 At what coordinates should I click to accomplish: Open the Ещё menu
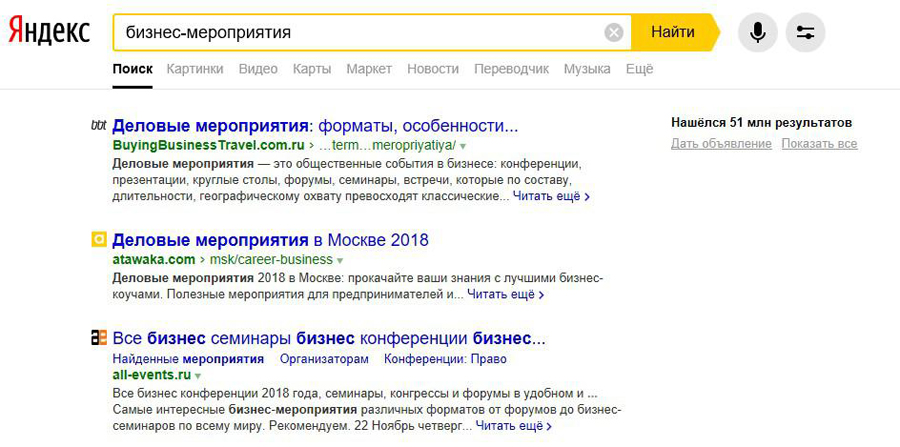(x=639, y=69)
